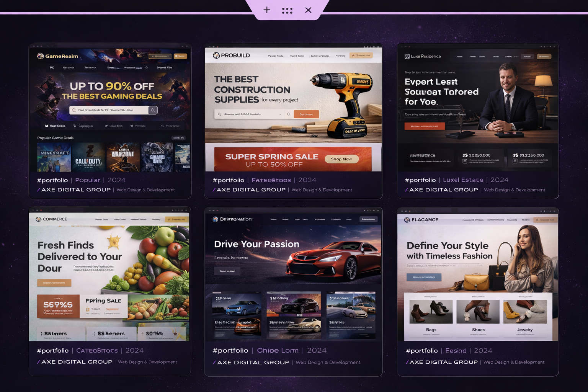Click the PROBUILD logo icon
The width and height of the screenshot is (588, 392).
tap(216, 56)
